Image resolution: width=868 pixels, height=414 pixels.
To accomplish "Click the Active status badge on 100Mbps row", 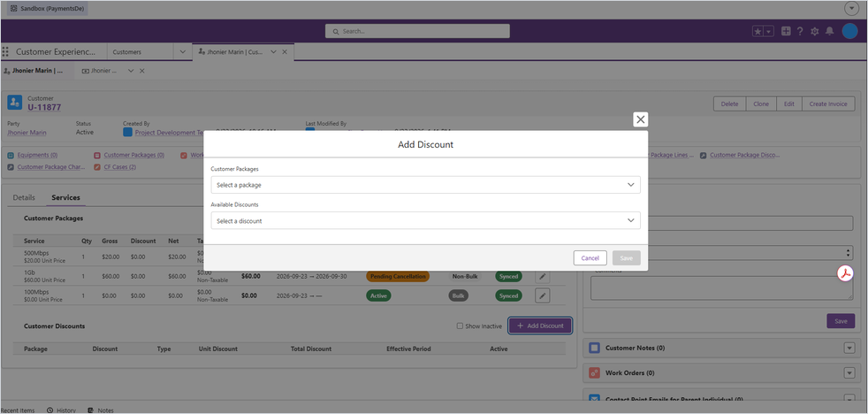I will (x=378, y=296).
